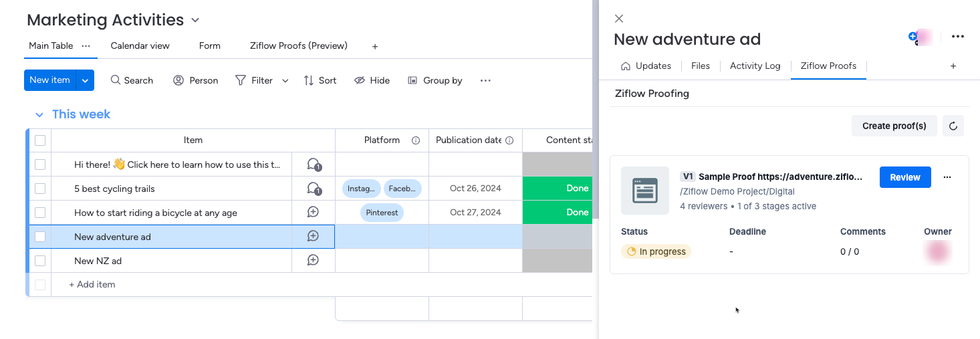The height and width of the screenshot is (339, 980).
Task: Click the refresh proofs icon button
Action: pyautogui.click(x=953, y=126)
